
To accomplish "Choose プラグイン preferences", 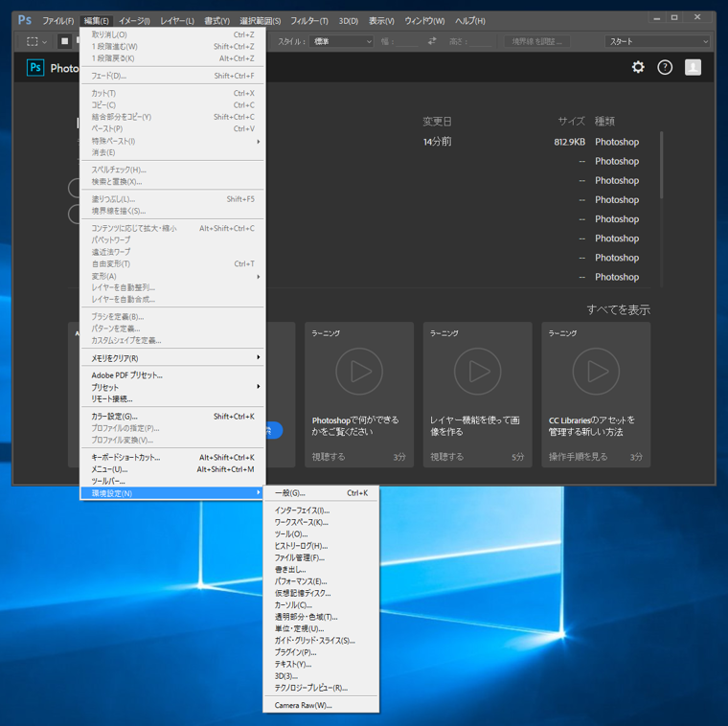I will tap(321, 652).
